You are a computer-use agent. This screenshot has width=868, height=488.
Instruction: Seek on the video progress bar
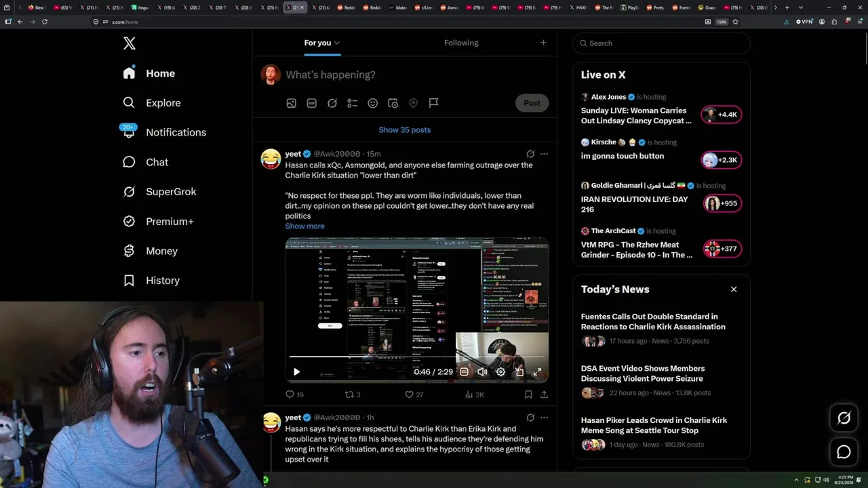click(x=417, y=357)
